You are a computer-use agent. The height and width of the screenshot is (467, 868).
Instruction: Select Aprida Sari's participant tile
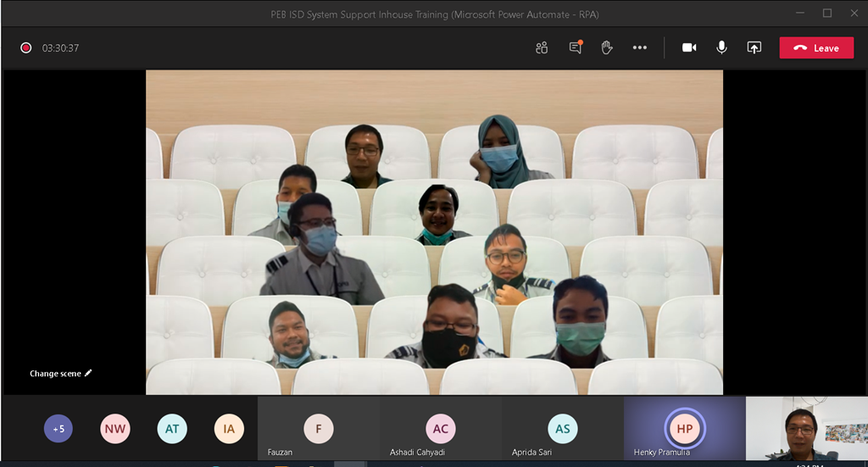click(x=563, y=429)
